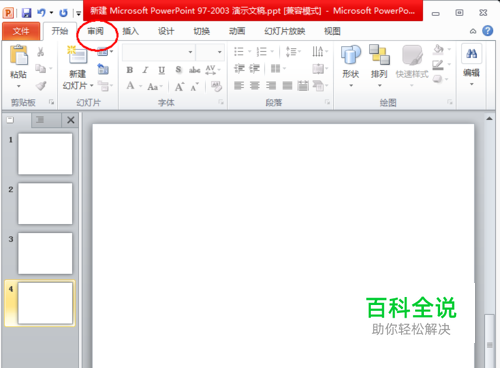500x368 pixels.
Task: Toggle Bold formatting
Action: click(130, 70)
